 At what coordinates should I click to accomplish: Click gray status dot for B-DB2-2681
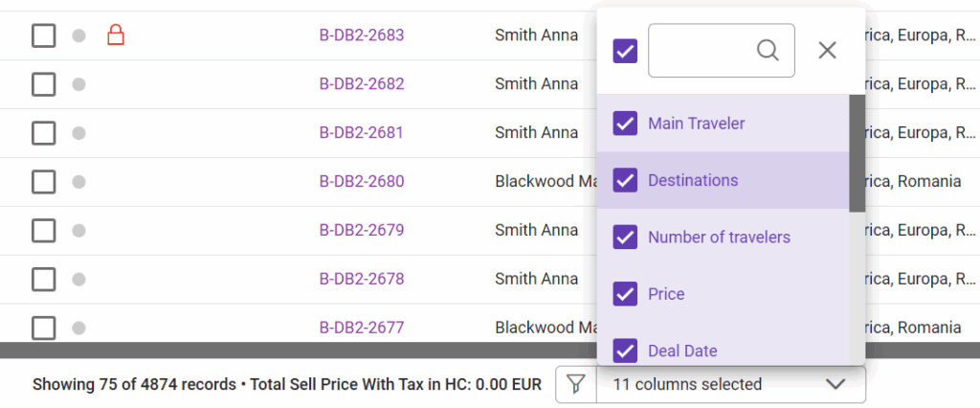coord(79,132)
